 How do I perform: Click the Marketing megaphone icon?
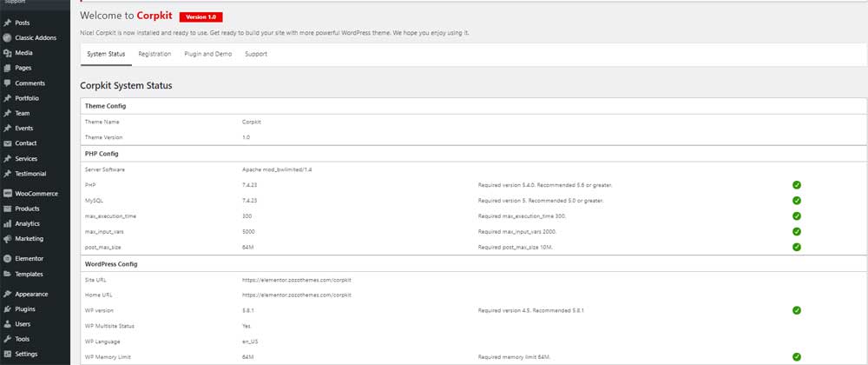pyautogui.click(x=8, y=239)
